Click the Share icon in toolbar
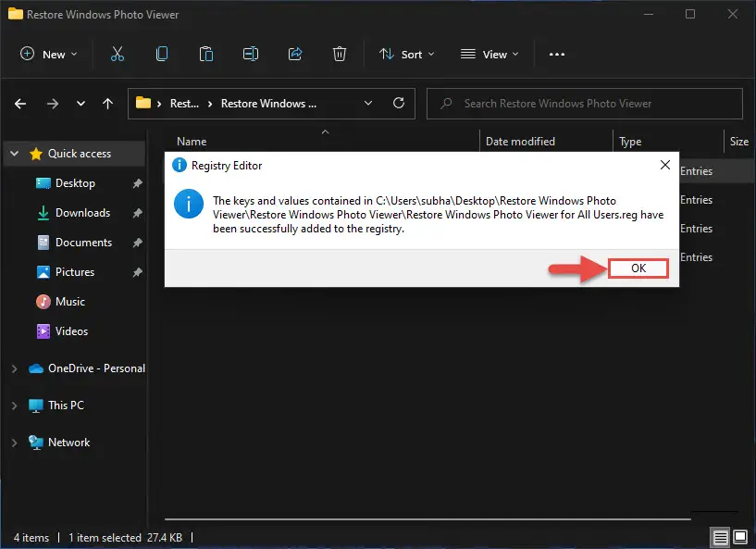Screen dimensions: 756x549 coord(295,54)
